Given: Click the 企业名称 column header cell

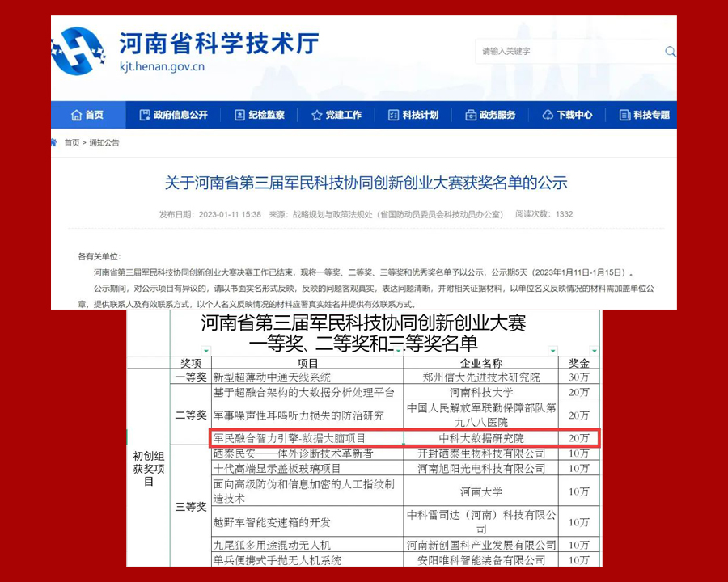Looking at the screenshot, I should [481, 362].
